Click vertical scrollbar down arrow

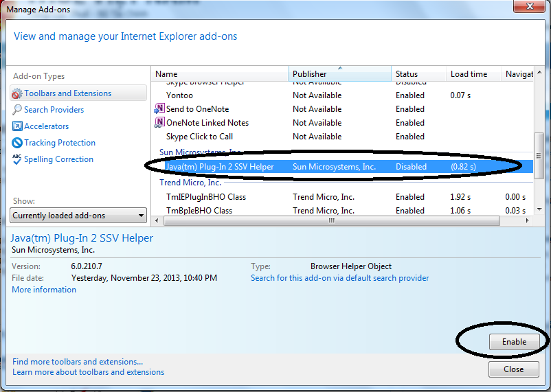539,209
